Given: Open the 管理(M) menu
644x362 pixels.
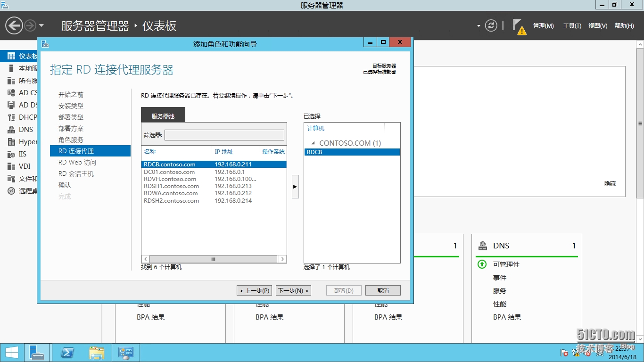Looking at the screenshot, I should click(543, 26).
